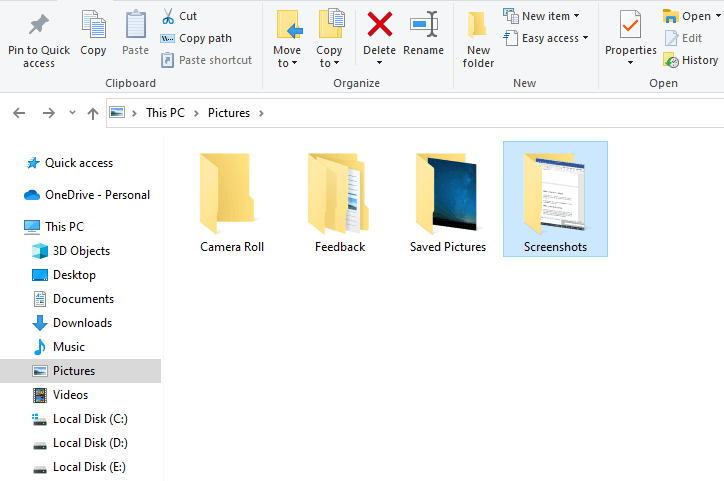Image resolution: width=724 pixels, height=481 pixels.
Task: Open the Recent locations dropdown arrow
Action: point(72,112)
